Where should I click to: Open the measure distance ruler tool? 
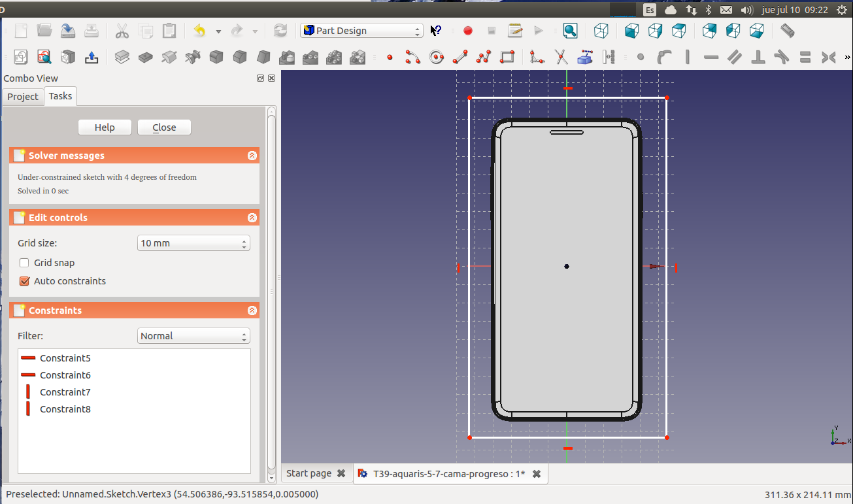[787, 31]
